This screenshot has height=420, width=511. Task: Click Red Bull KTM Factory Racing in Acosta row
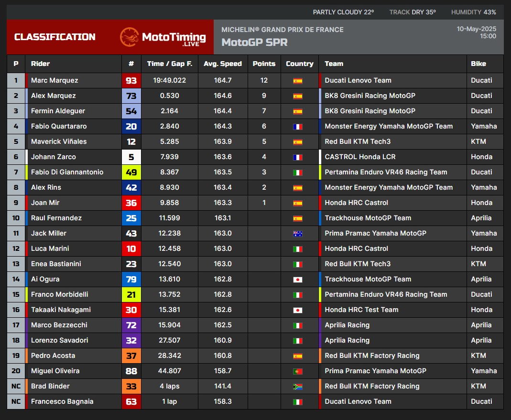click(372, 355)
